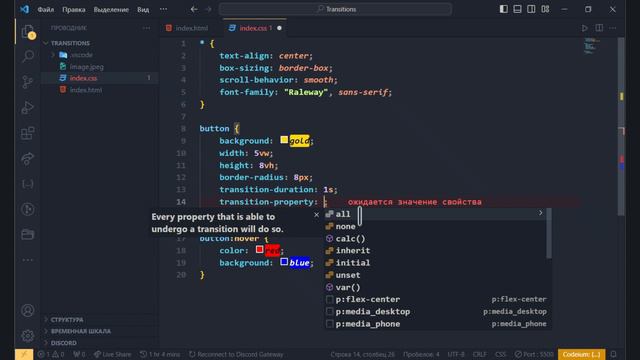
Task: Open the Explorer view in activity bar
Action: pos(28,31)
